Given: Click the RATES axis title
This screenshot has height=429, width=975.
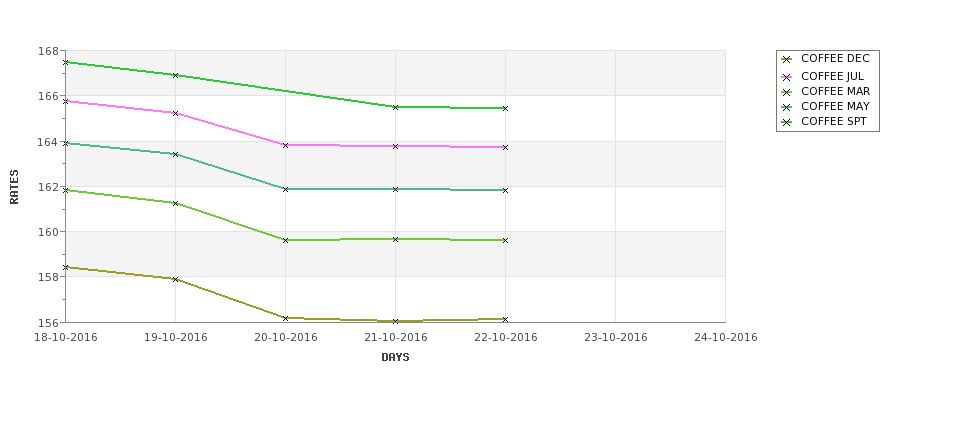Looking at the screenshot, I should (x=14, y=187).
